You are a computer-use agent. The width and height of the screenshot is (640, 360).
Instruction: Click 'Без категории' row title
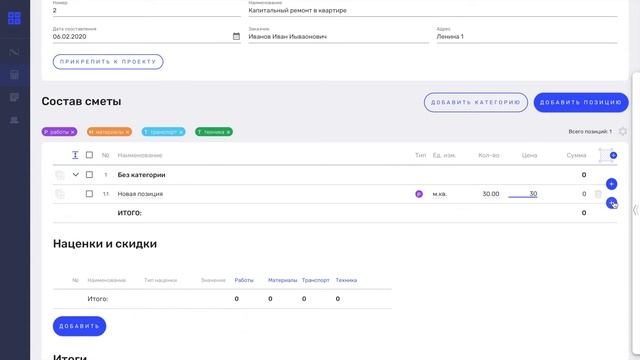141,175
